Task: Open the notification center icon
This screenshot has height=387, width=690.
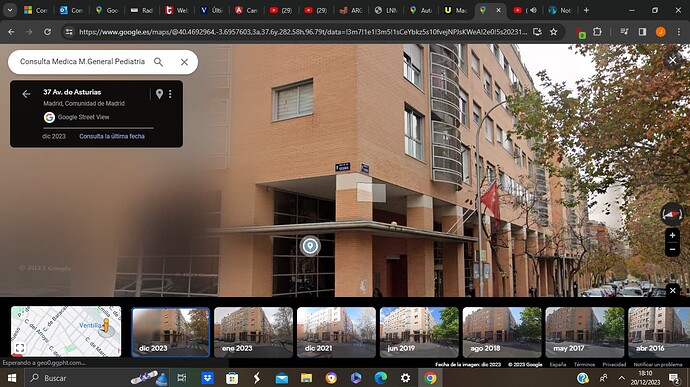Action: point(674,378)
